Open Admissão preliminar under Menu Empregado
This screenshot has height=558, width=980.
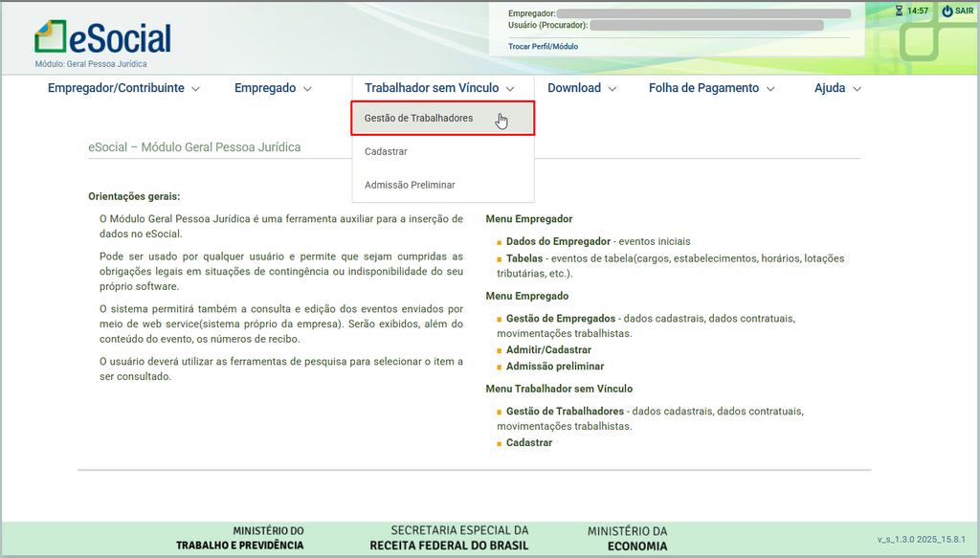click(555, 367)
